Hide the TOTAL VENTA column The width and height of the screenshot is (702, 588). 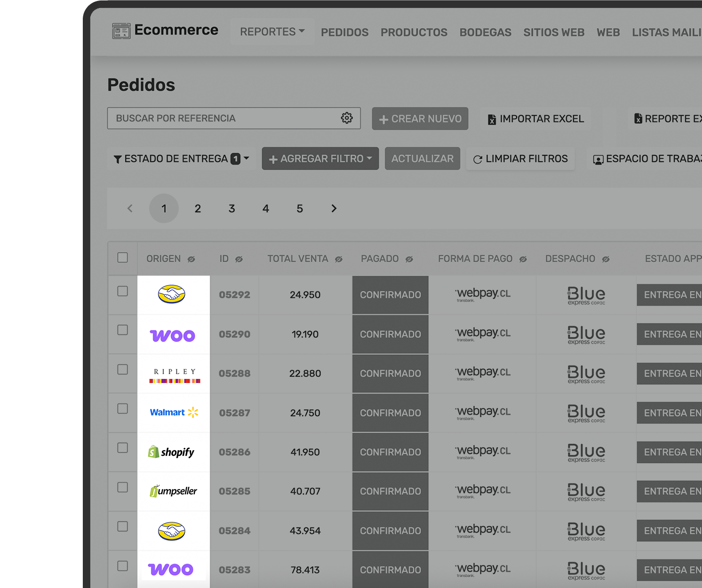pos(338,259)
